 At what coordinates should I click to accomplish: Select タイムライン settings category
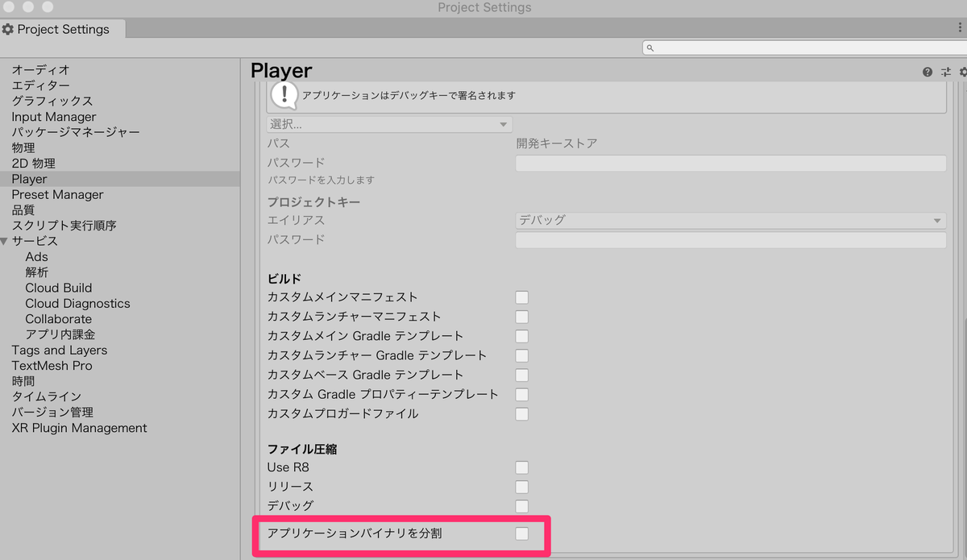click(47, 396)
